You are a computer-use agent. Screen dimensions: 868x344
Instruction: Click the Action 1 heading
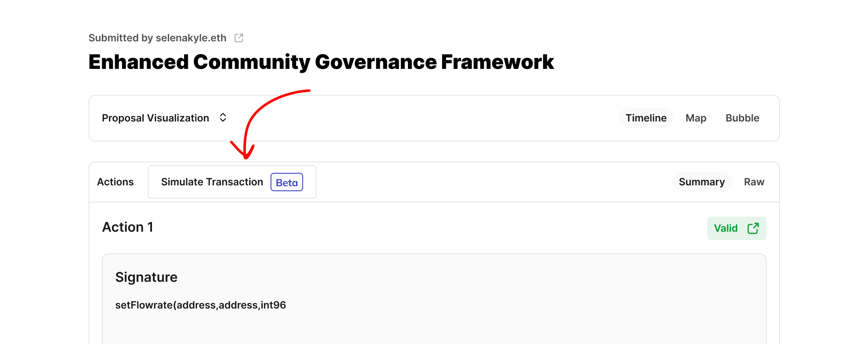point(128,227)
